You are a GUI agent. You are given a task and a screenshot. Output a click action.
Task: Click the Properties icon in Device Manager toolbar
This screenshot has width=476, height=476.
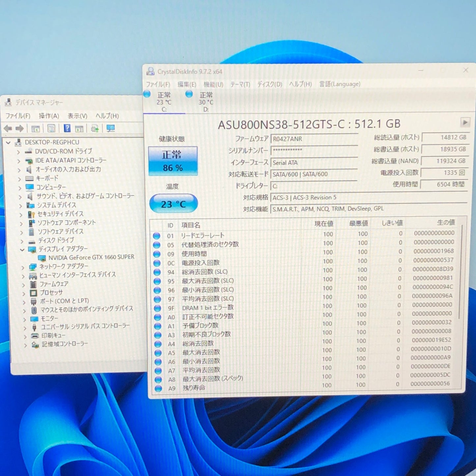(51, 128)
